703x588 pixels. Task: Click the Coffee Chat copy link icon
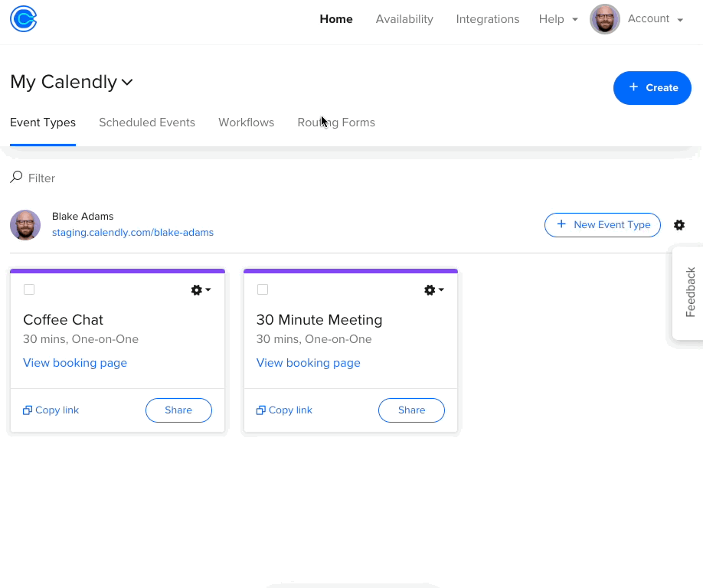coord(28,410)
